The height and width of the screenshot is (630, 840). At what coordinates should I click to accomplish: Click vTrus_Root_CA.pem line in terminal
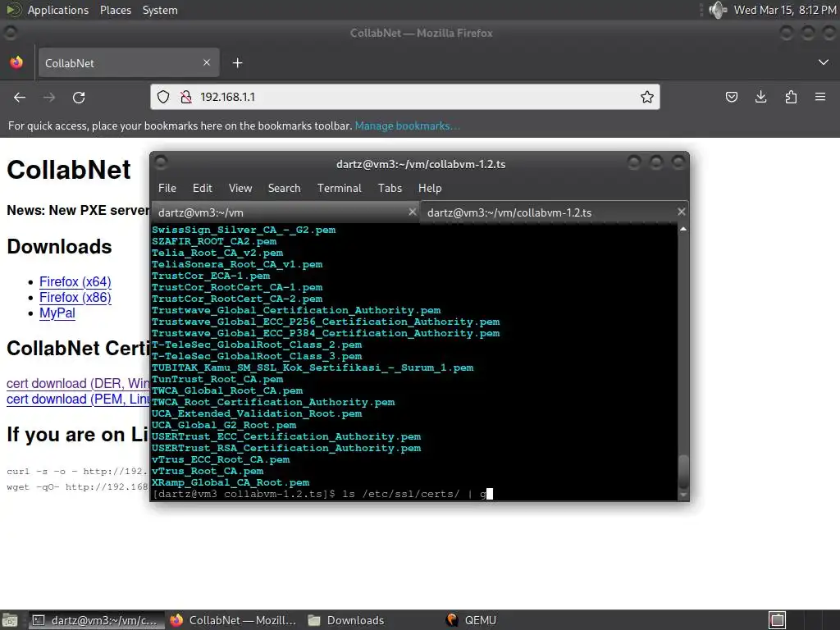(x=208, y=471)
